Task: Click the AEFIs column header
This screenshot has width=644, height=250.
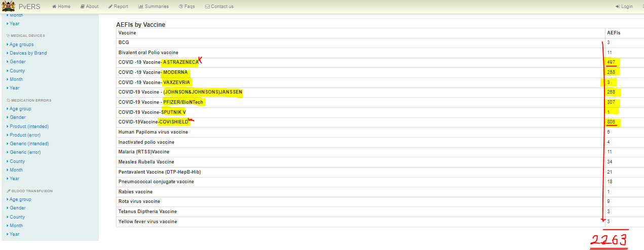Action: (614, 33)
